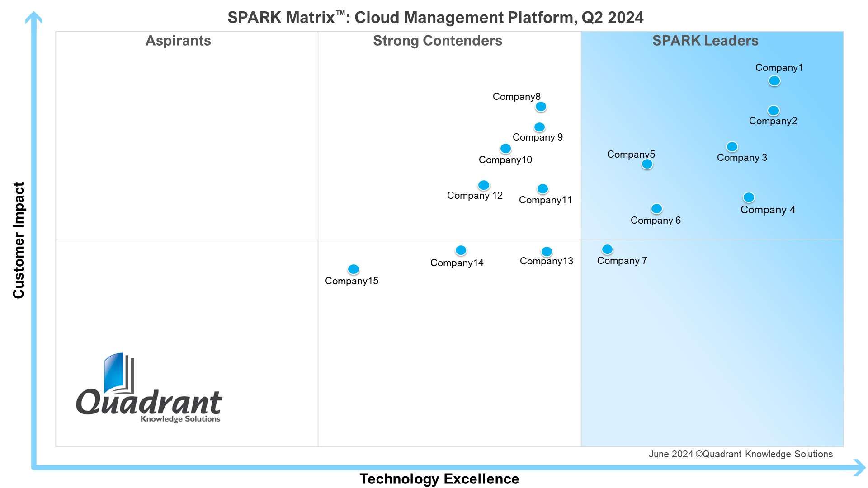
Task: Click the Technology Excellence axis label
Action: 439,479
